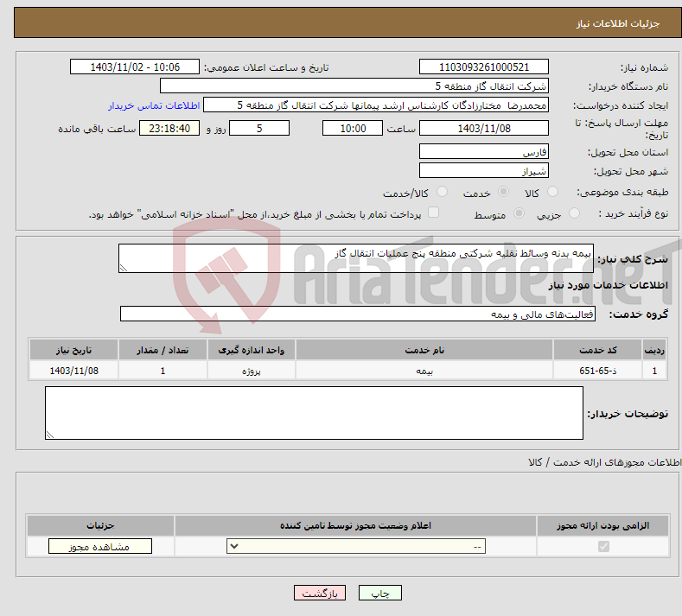Select the کالا/خدمت radio button
682x616 pixels.
pyautogui.click(x=442, y=192)
